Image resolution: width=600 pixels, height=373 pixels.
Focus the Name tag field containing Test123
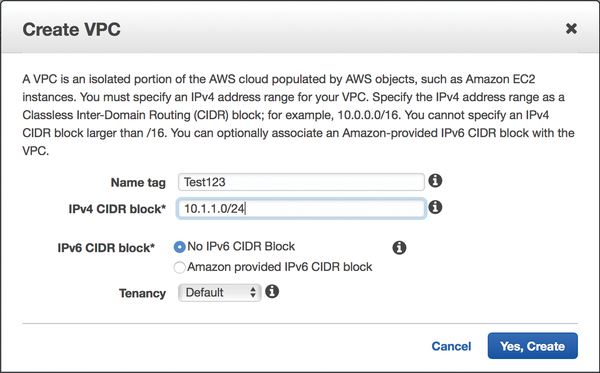click(301, 182)
